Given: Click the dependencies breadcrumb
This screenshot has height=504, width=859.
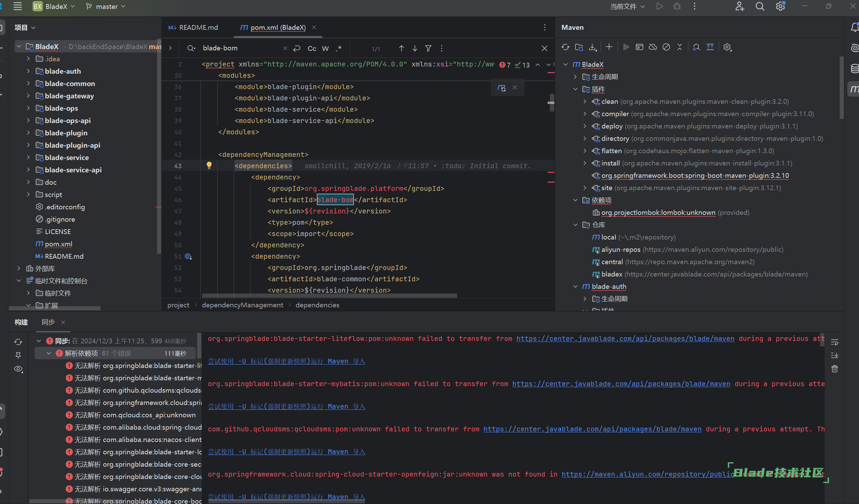Looking at the screenshot, I should [x=318, y=305].
